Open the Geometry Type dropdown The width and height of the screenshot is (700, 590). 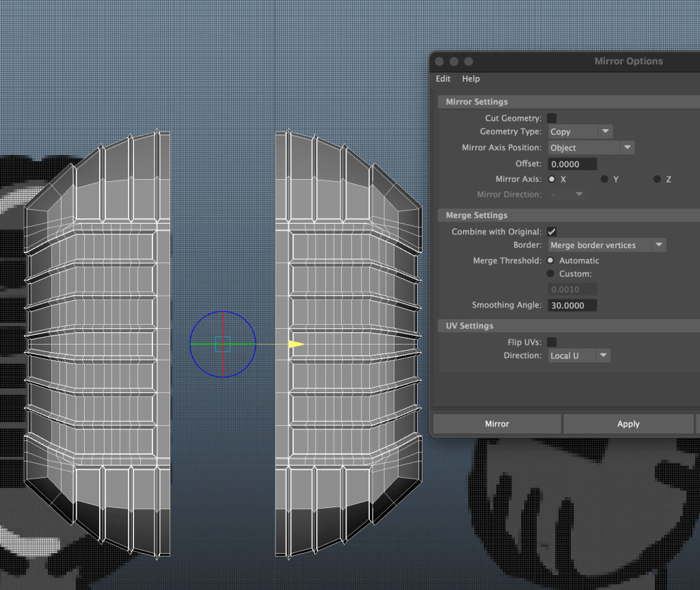coord(580,132)
